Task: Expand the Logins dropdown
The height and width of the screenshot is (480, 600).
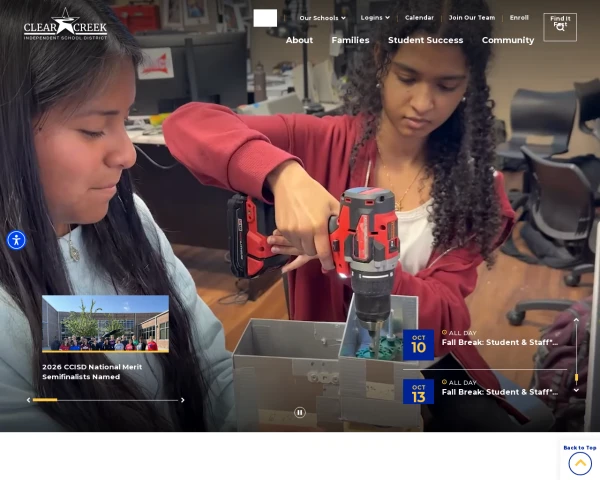Action: pyautogui.click(x=375, y=18)
